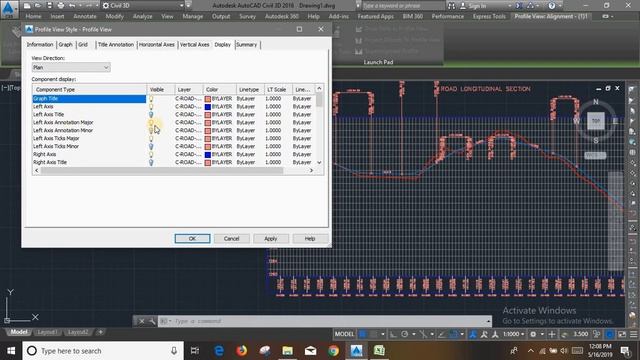Screen dimensions: 640x360
Task: Switch to the Vertical Axes tab
Action: (194, 44)
